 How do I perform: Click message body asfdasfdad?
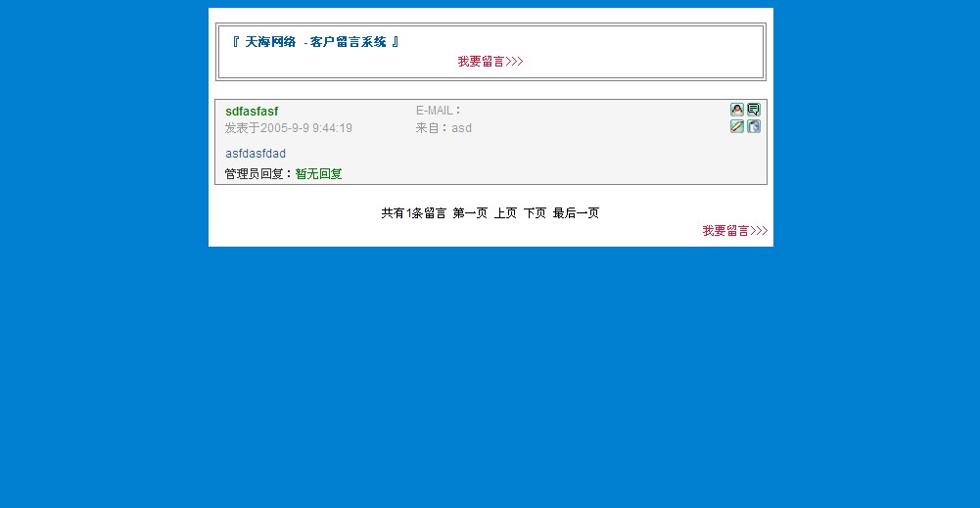[x=256, y=154]
